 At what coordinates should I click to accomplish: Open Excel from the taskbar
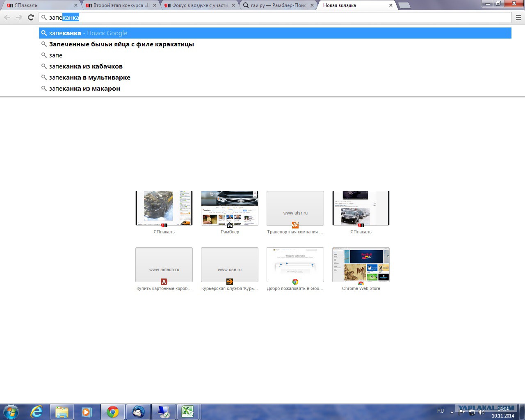[188, 412]
